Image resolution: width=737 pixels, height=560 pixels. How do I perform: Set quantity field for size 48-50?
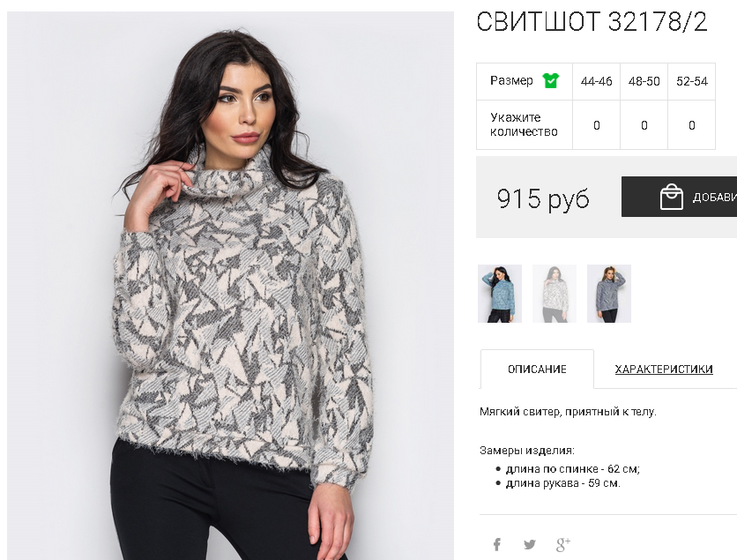tap(644, 125)
